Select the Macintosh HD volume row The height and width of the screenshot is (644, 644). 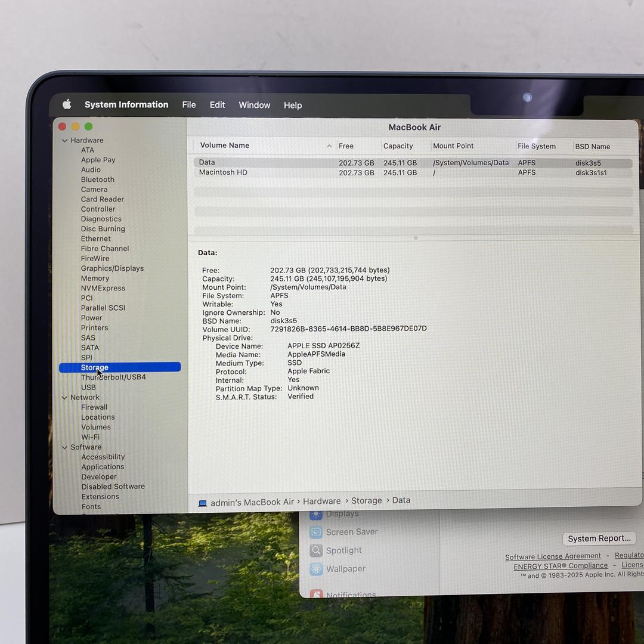[x=413, y=172]
